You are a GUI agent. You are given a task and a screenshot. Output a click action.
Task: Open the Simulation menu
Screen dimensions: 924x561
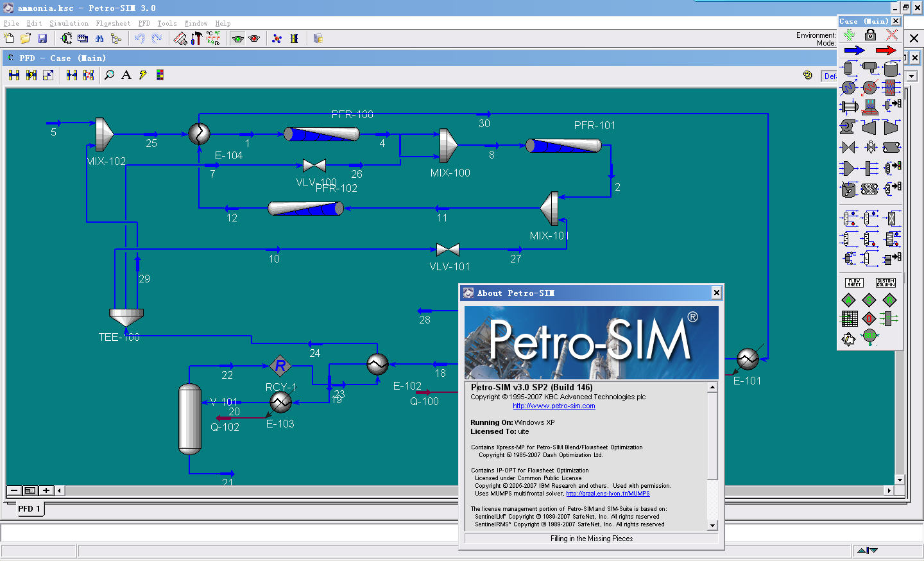pyautogui.click(x=69, y=23)
